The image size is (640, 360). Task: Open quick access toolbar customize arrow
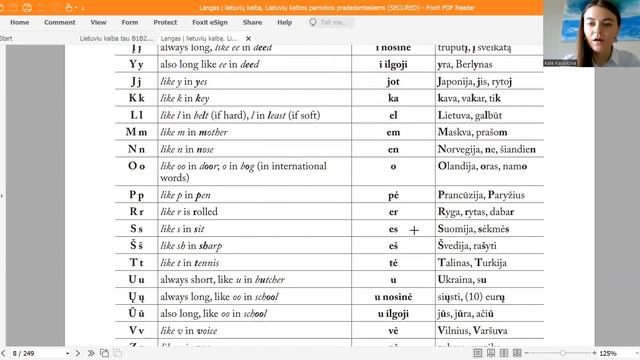pyautogui.click(x=83, y=8)
